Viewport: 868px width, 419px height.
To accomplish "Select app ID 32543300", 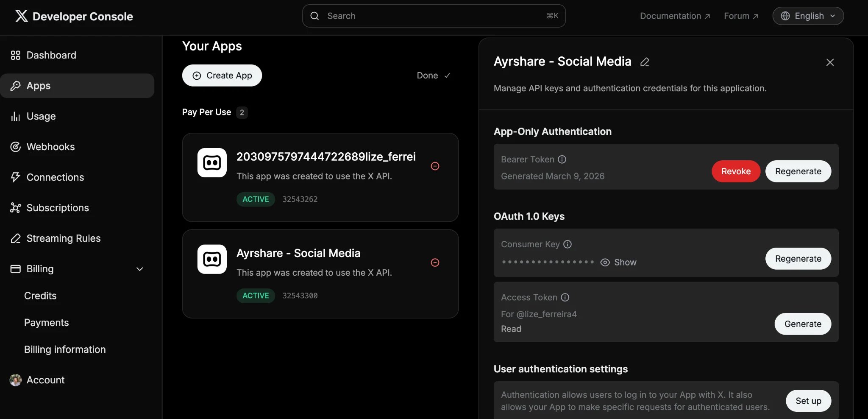I will click(300, 296).
